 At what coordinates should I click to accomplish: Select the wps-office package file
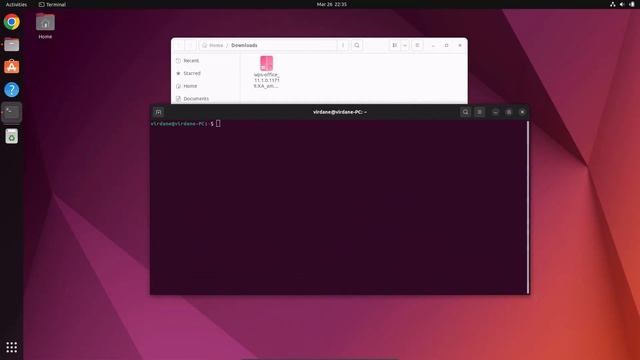click(267, 72)
